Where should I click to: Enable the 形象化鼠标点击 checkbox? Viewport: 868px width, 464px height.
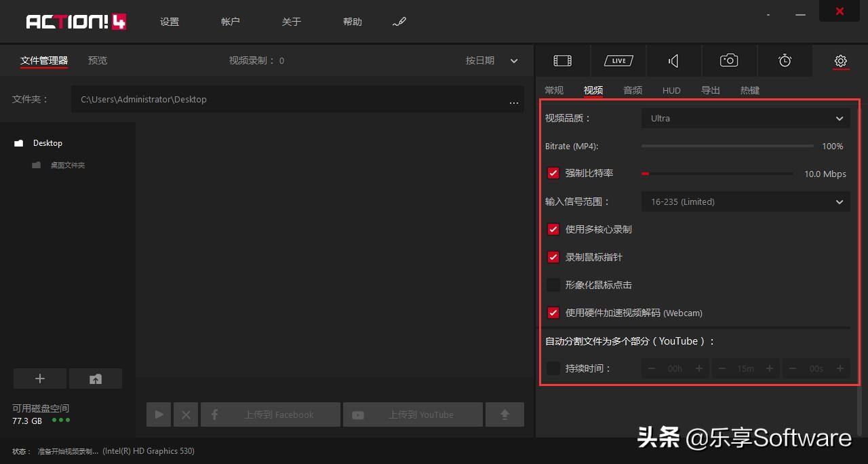click(x=553, y=285)
